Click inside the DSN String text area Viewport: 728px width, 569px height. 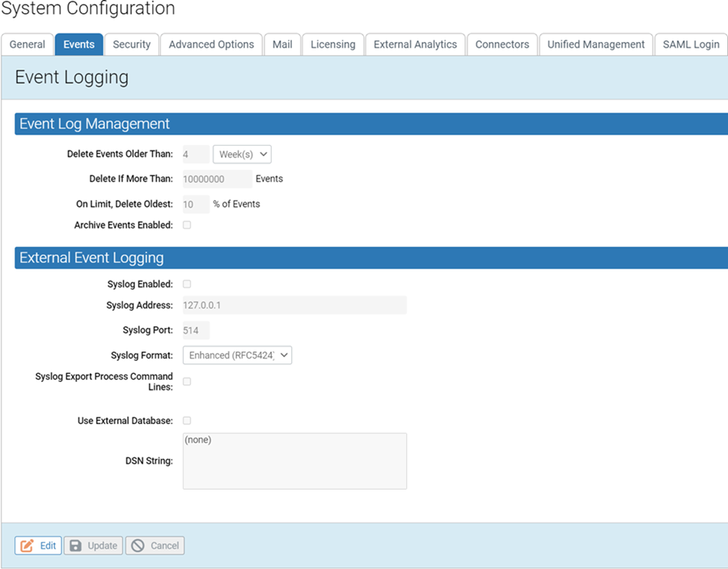point(294,461)
